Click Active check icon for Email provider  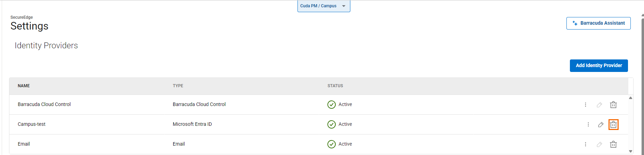click(332, 144)
